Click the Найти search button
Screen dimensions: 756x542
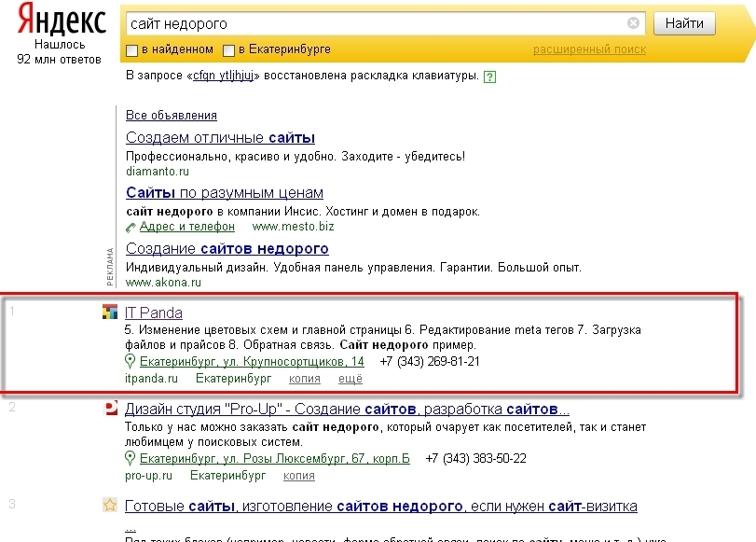(684, 23)
